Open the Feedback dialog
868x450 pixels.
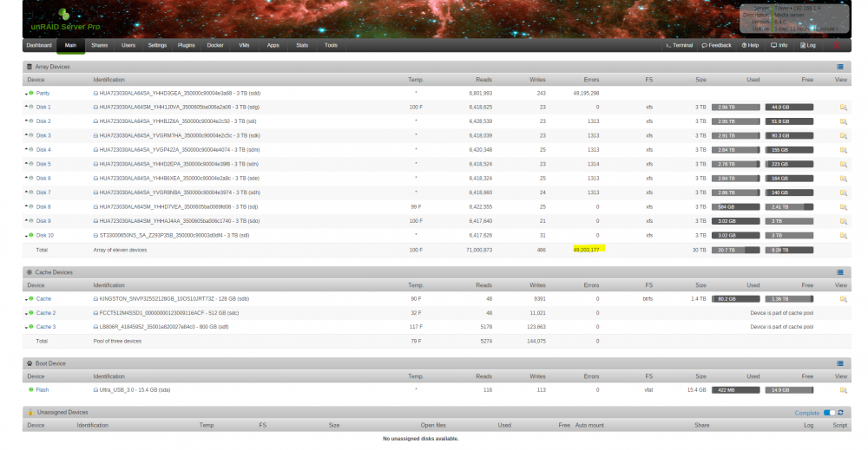pyautogui.click(x=716, y=45)
